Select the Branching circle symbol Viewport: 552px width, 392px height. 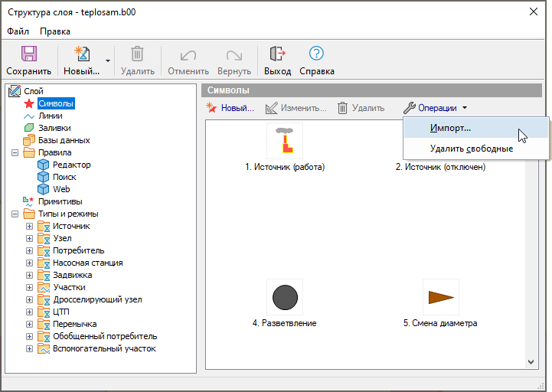[285, 297]
